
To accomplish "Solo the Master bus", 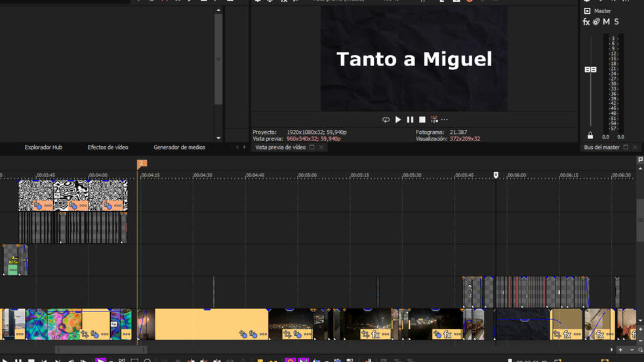I will coord(616,22).
